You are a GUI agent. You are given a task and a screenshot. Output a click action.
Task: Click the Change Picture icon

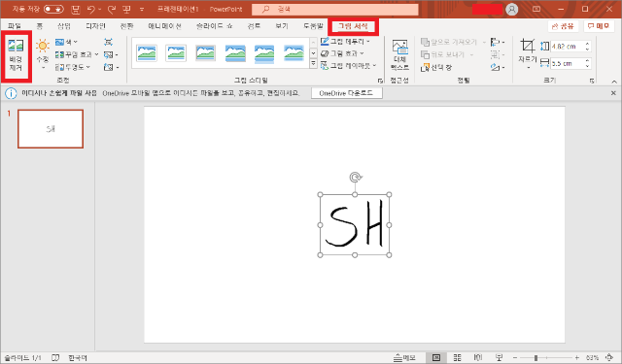click(x=110, y=54)
